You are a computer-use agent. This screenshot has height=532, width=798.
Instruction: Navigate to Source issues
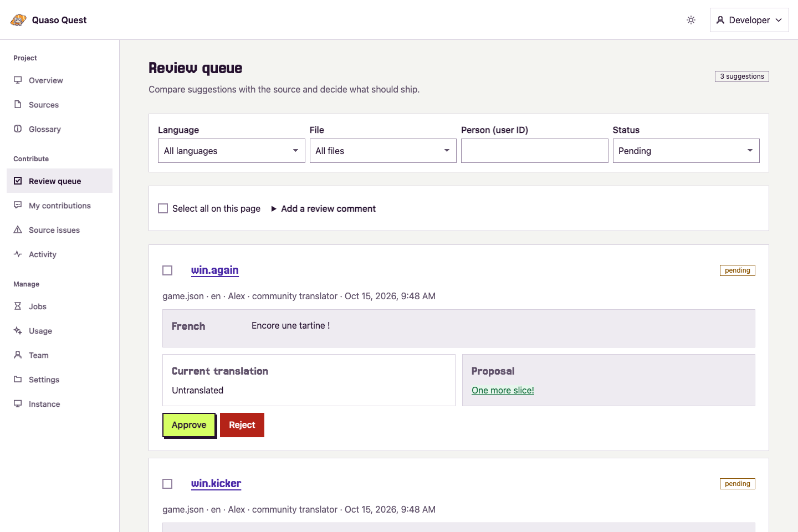click(60, 230)
